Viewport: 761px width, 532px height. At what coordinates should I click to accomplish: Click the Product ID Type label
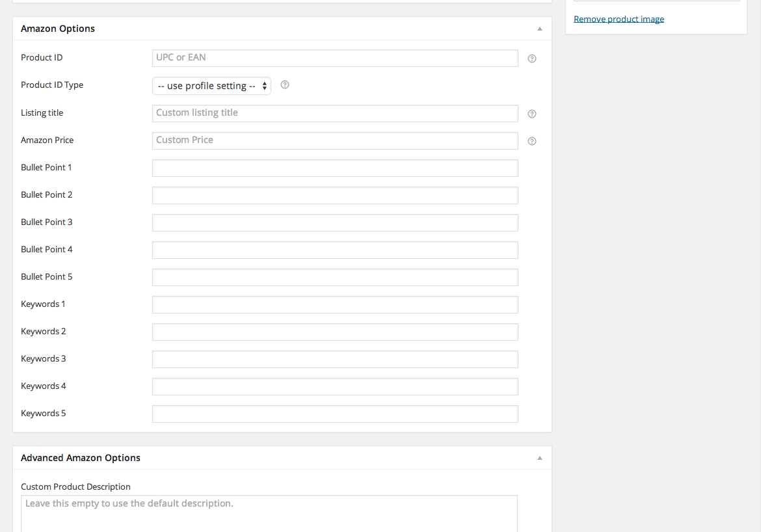52,85
